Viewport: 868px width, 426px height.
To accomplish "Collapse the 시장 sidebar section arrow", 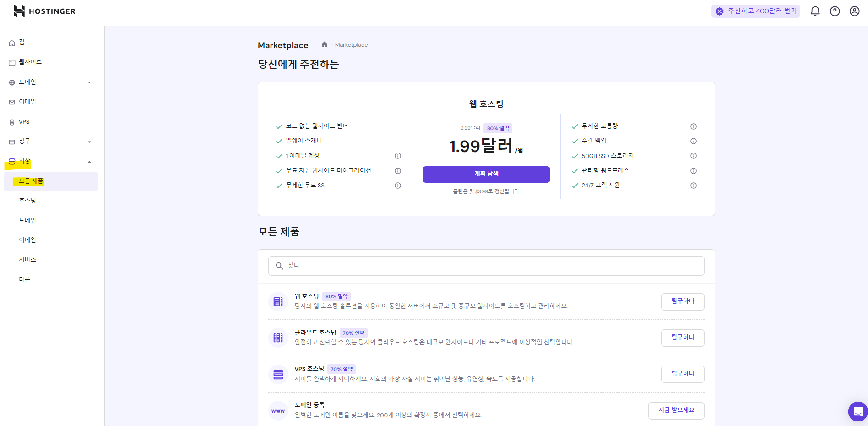I will coord(89,162).
